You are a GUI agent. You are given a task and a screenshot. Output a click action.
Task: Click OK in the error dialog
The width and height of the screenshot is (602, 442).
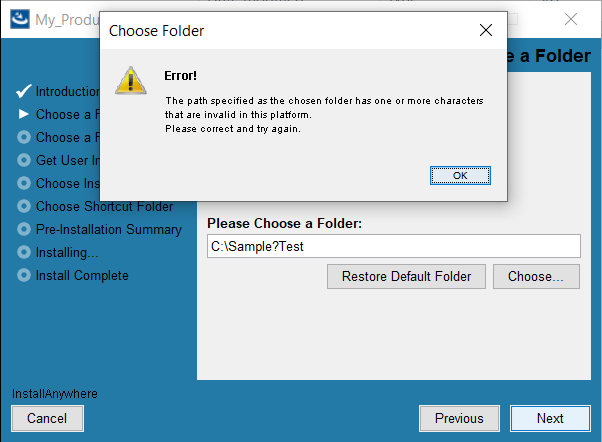pos(460,175)
